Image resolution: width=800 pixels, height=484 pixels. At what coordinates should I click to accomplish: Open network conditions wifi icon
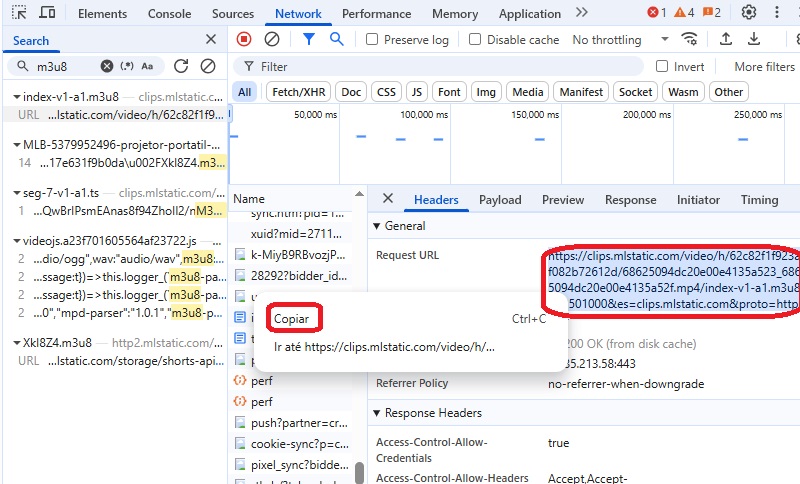[x=689, y=39]
